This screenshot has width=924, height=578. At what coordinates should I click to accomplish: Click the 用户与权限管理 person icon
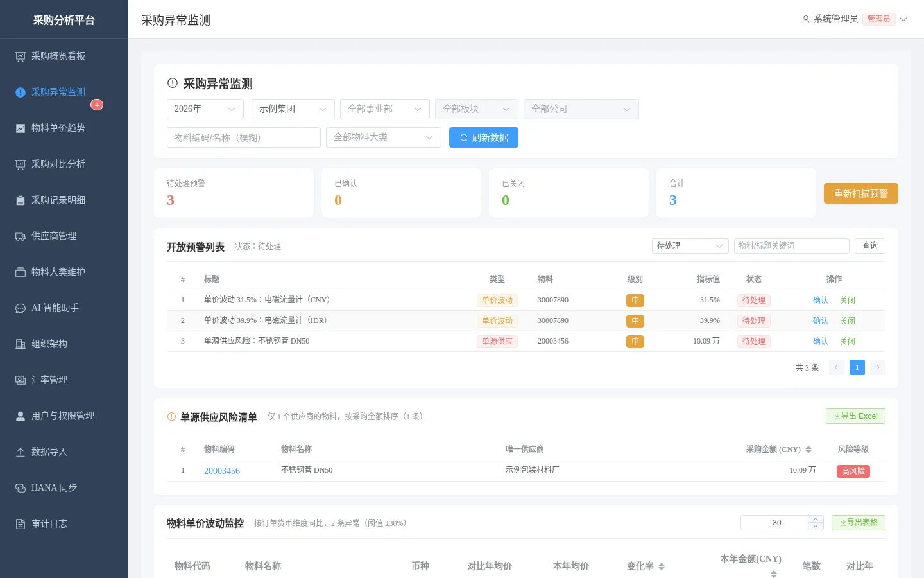(21, 416)
